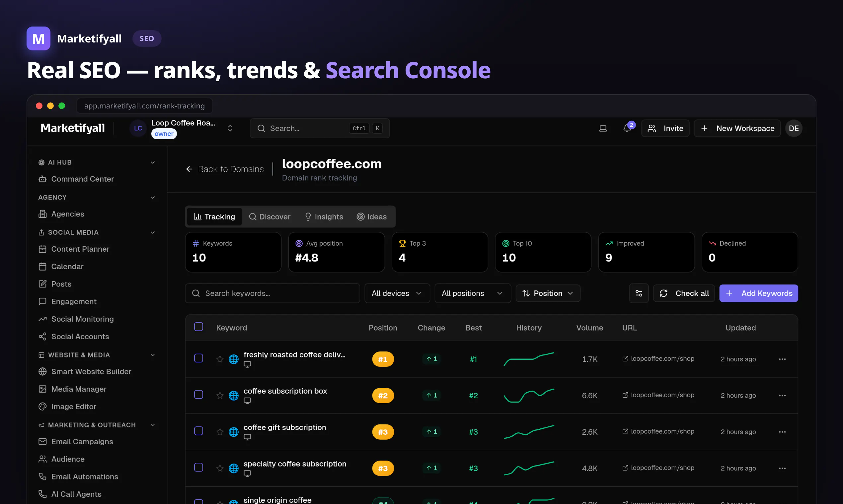843x504 pixels.
Task: Open the All positions filter dropdown
Action: click(473, 293)
